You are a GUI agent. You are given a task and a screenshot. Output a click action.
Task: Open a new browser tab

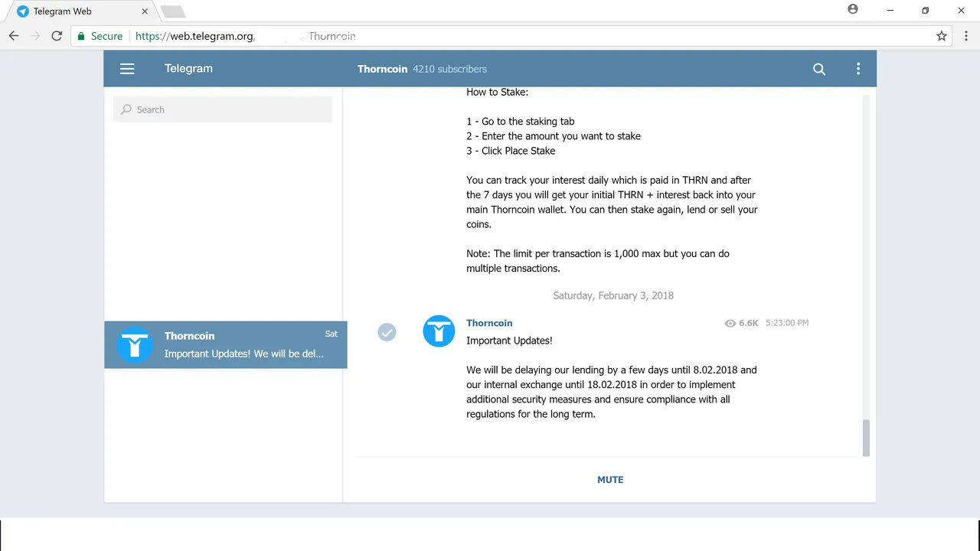point(172,11)
